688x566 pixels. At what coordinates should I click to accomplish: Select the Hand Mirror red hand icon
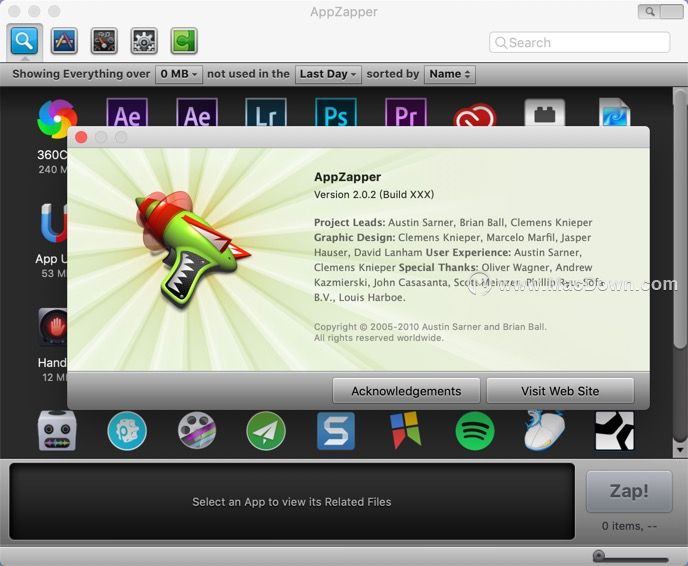coord(53,327)
